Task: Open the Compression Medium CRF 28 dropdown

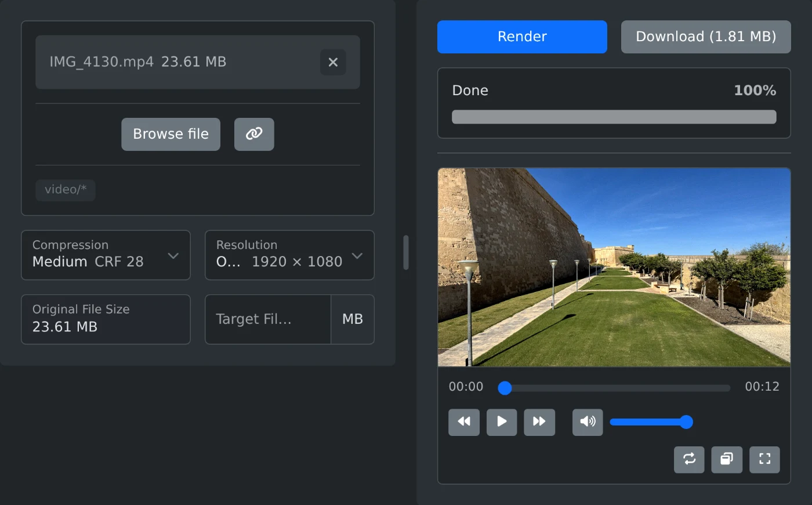Action: [x=106, y=255]
